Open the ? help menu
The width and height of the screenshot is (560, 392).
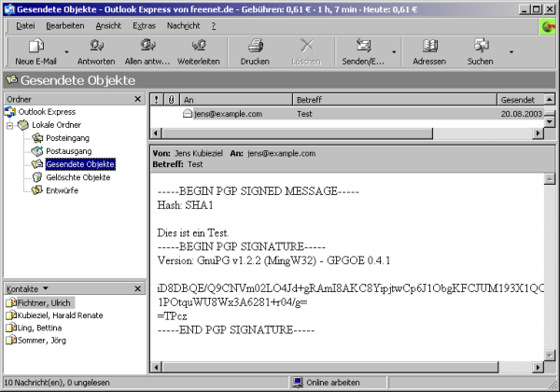[214, 26]
